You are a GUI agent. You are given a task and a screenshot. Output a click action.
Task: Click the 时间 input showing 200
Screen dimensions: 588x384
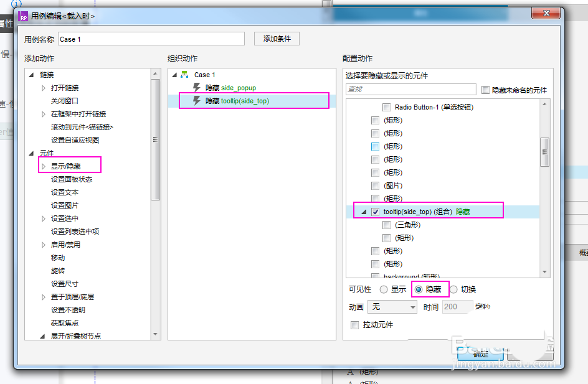pos(457,306)
